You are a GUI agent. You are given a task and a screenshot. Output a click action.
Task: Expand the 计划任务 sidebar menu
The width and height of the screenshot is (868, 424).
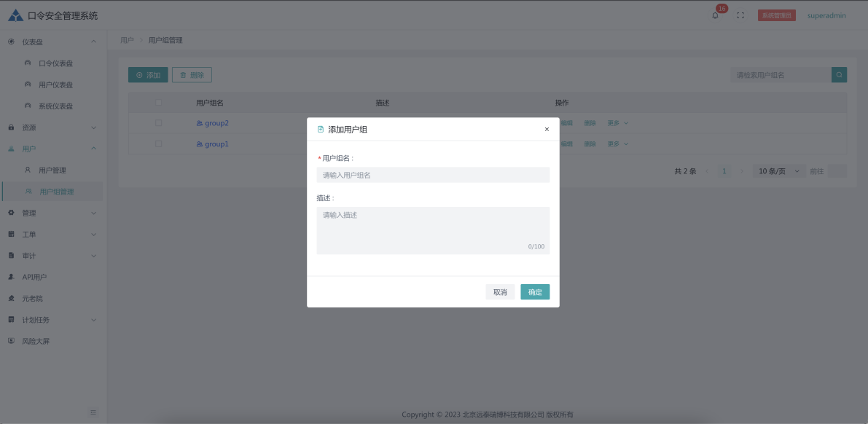(51, 320)
